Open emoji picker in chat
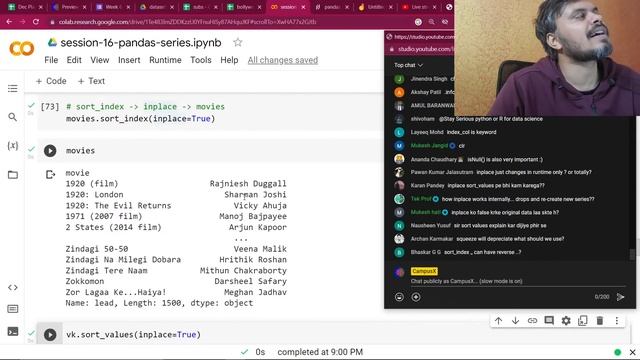The height and width of the screenshot is (360, 640). (x=399, y=297)
